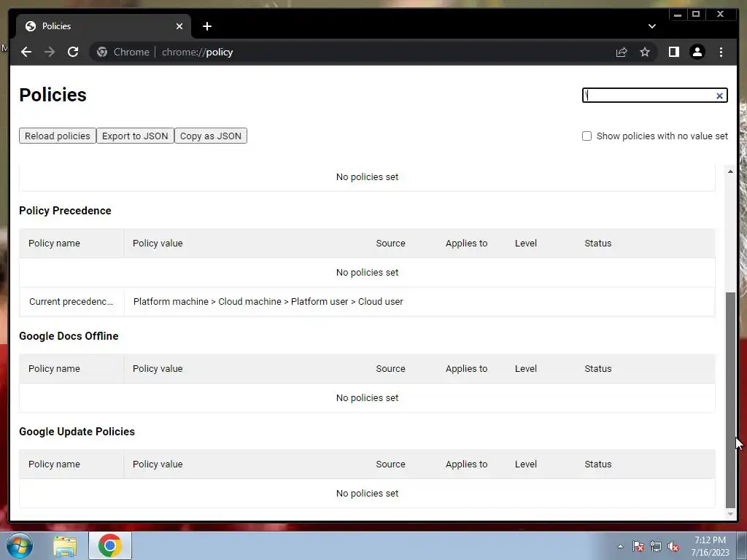The image size is (747, 560).
Task: Open the Action Center flag icon
Action: click(638, 547)
